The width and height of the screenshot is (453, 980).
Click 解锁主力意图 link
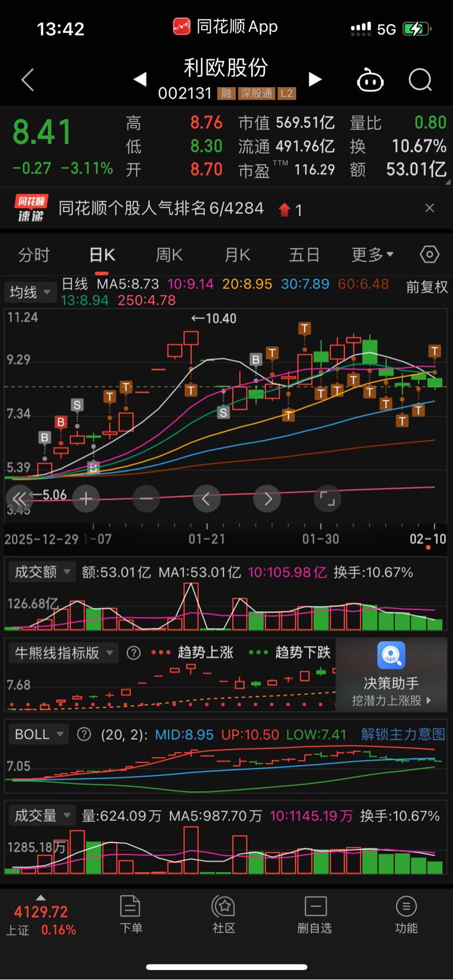[x=403, y=734]
